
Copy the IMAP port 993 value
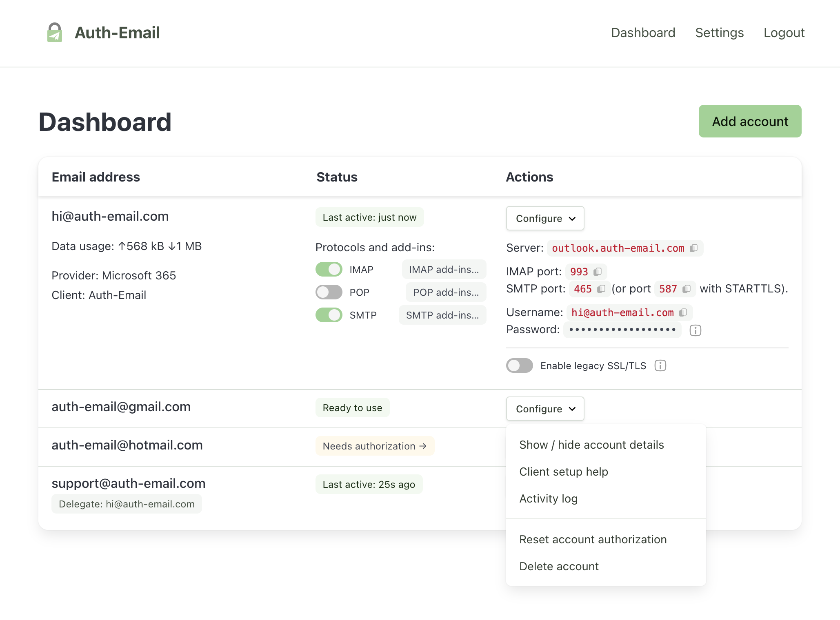597,272
